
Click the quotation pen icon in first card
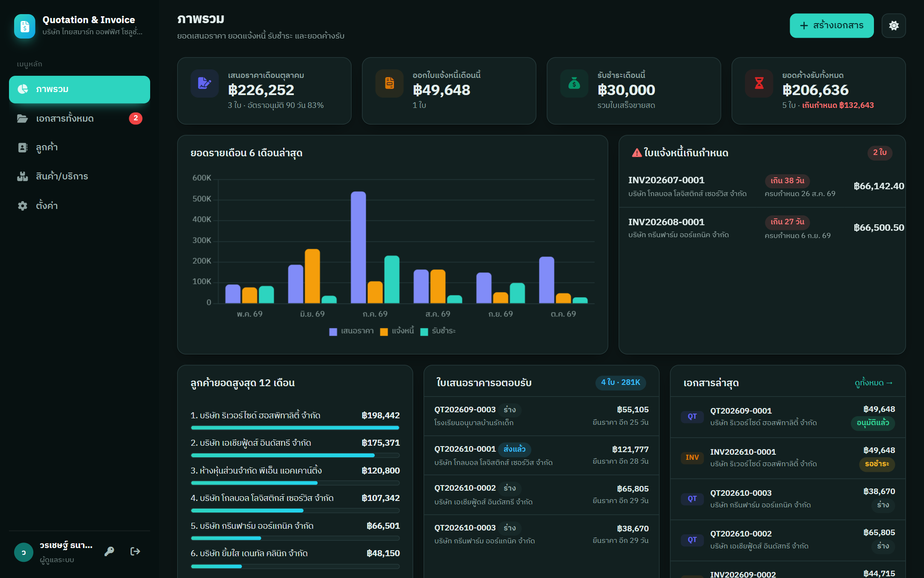coord(204,83)
